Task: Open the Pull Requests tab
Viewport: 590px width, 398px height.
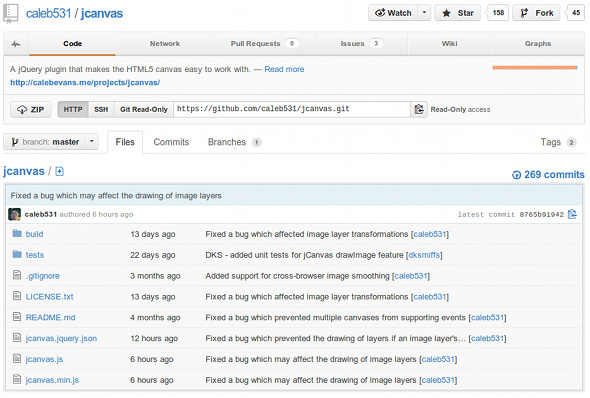Action: pos(265,44)
